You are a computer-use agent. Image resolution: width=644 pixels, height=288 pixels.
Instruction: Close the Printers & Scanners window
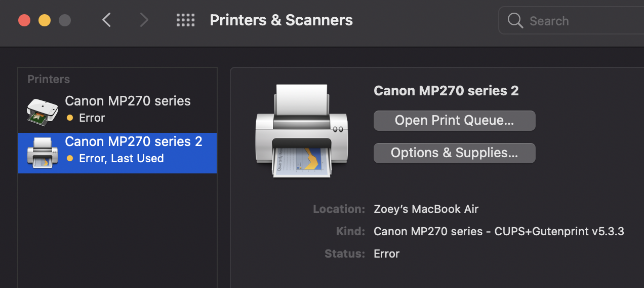(x=24, y=20)
